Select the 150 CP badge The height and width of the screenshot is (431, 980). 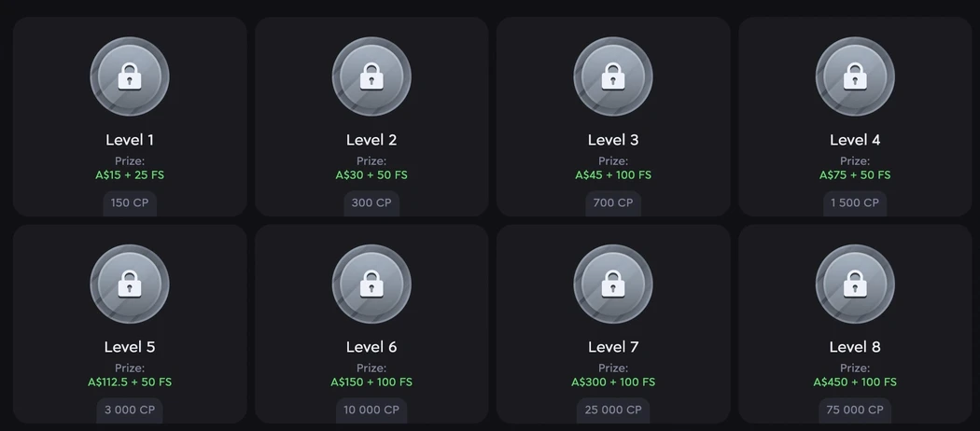coord(130,202)
